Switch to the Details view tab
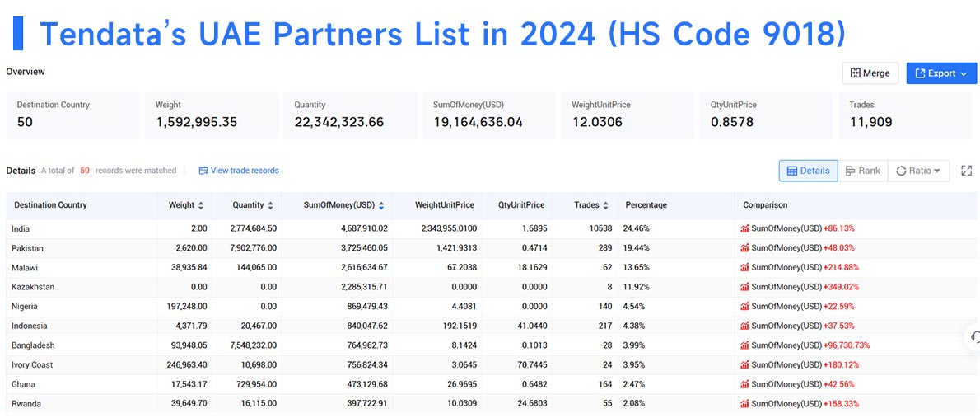This screenshot has height=418, width=980. click(808, 171)
